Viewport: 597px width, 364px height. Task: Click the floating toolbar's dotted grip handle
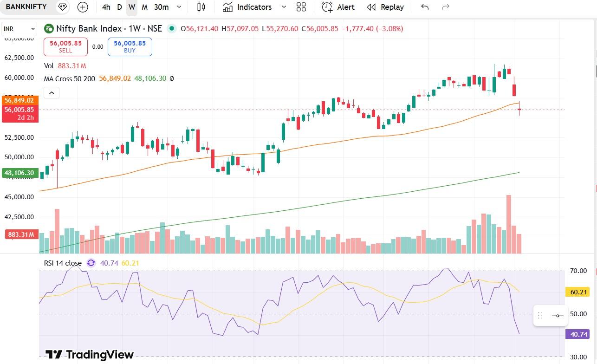tap(540, 316)
